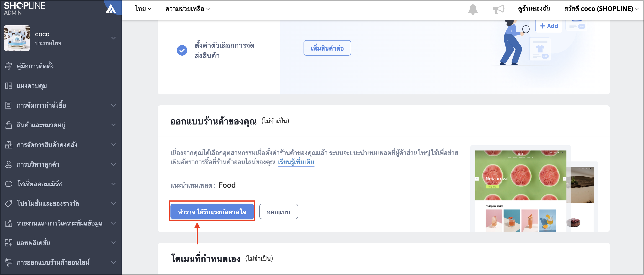Click the signpost icon for คู่มือการติดตั้ง
Screen dimensions: 644x275
8,66
